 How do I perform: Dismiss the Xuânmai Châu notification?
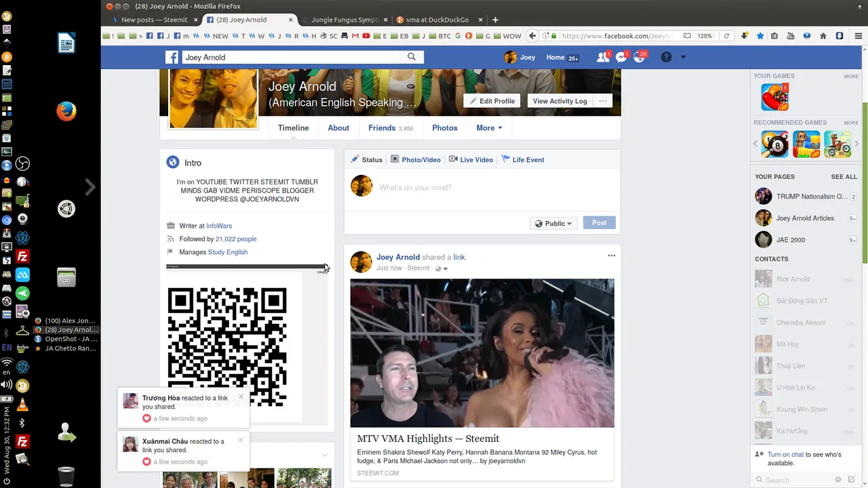pyautogui.click(x=241, y=440)
